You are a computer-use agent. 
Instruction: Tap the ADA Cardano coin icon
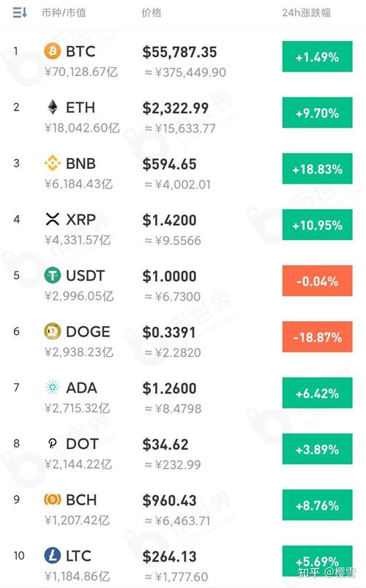[53, 388]
